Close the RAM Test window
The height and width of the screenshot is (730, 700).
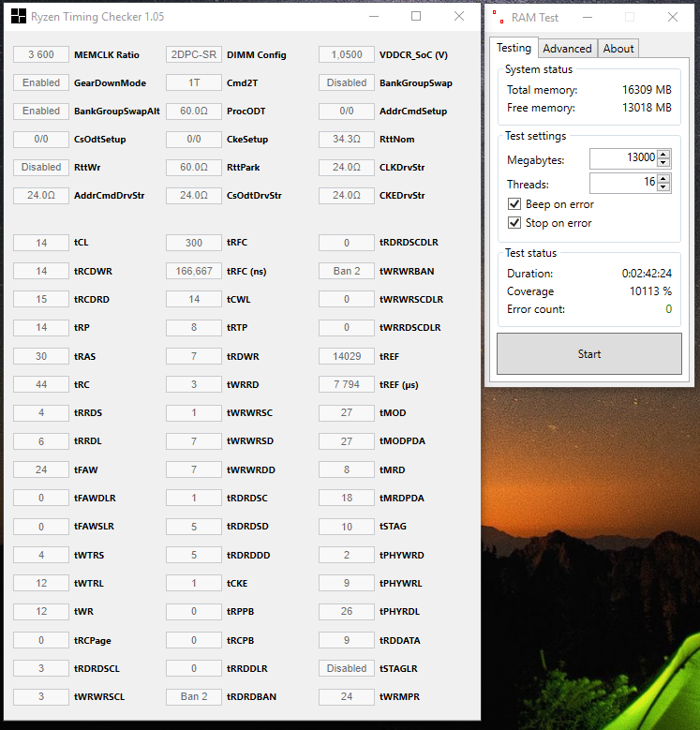point(673,17)
